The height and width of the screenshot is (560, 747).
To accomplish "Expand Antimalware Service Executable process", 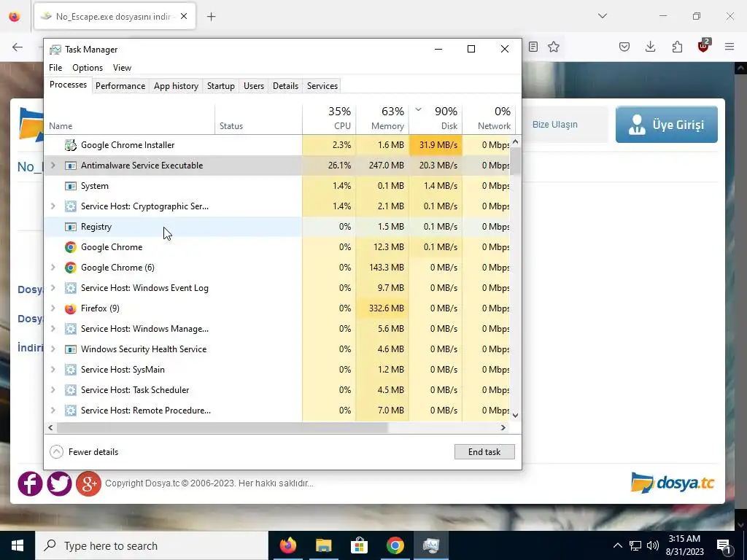I will click(x=53, y=166).
